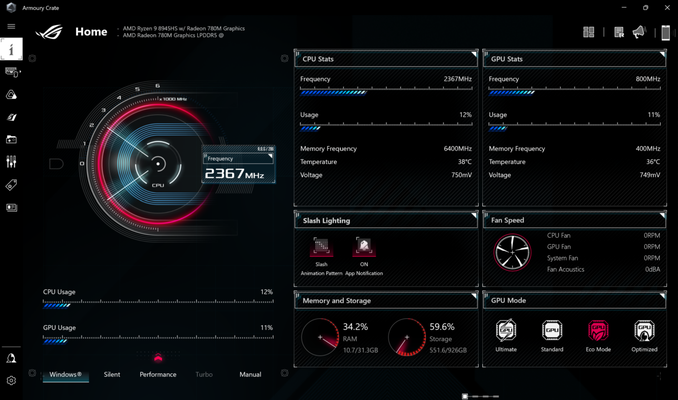Open the Device section from the sidebar
This screenshot has height=400, width=678.
point(12,72)
